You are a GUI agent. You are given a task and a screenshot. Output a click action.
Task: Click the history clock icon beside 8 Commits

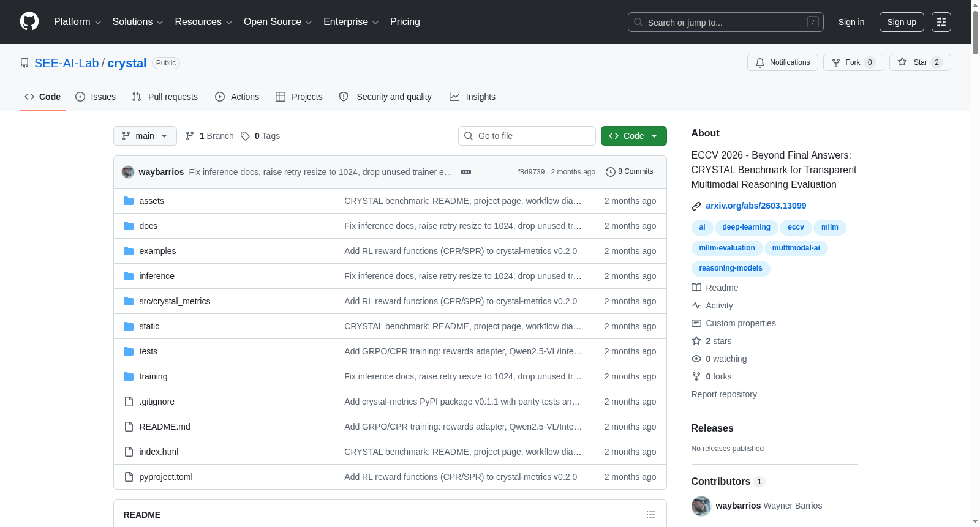tap(610, 172)
